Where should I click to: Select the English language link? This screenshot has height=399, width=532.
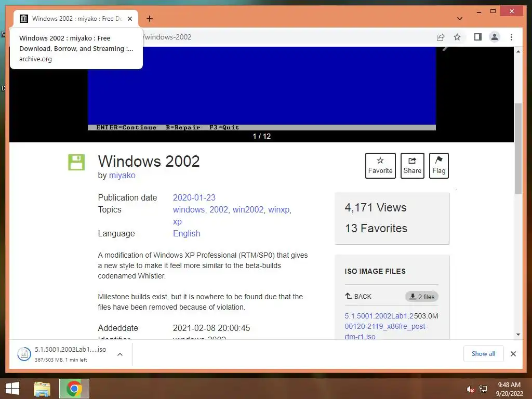coord(187,233)
